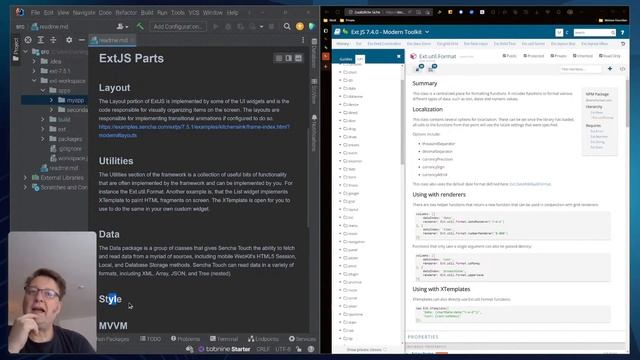The height and width of the screenshot is (360, 640).
Task: Open the File menu in the IDE
Action: tap(35, 13)
